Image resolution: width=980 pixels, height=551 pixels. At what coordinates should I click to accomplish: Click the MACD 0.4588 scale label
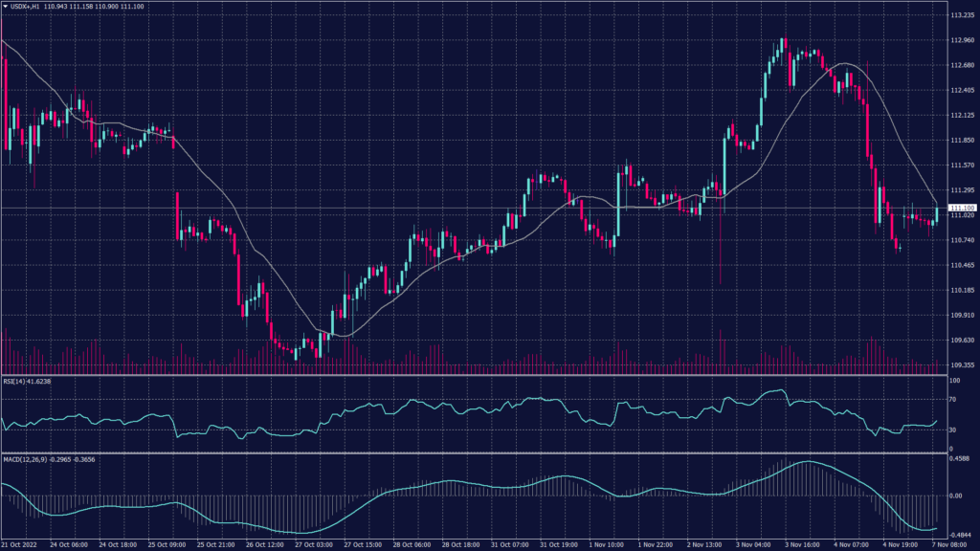pyautogui.click(x=959, y=458)
